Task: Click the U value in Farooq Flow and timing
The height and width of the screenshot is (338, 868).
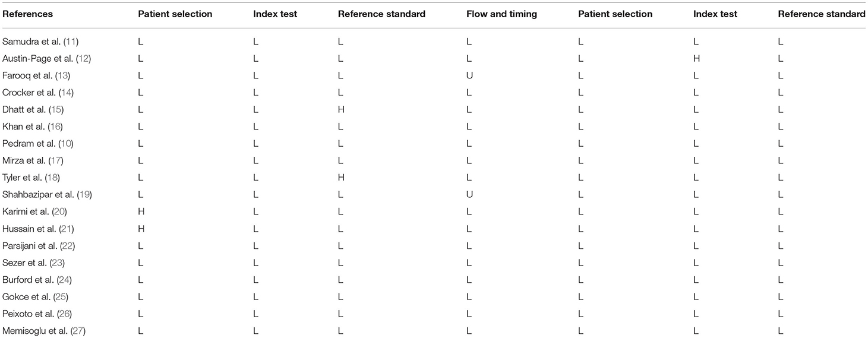Action: pyautogui.click(x=469, y=75)
